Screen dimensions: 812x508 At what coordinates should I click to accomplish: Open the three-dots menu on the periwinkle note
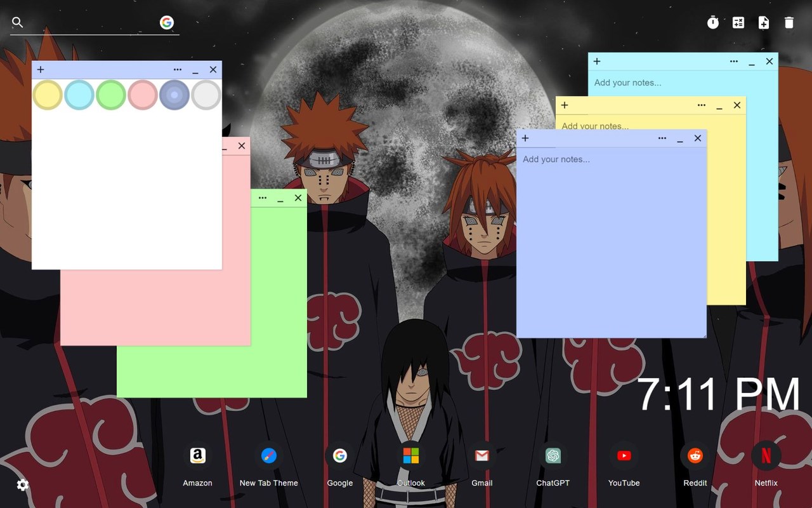click(x=662, y=138)
